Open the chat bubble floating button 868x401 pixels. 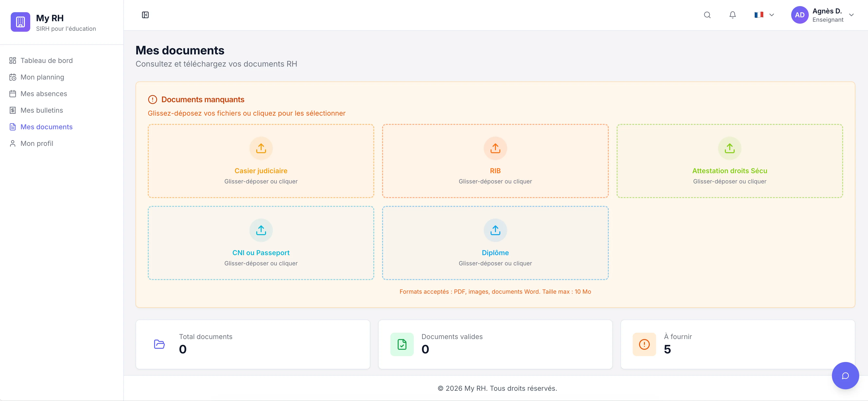(x=845, y=376)
